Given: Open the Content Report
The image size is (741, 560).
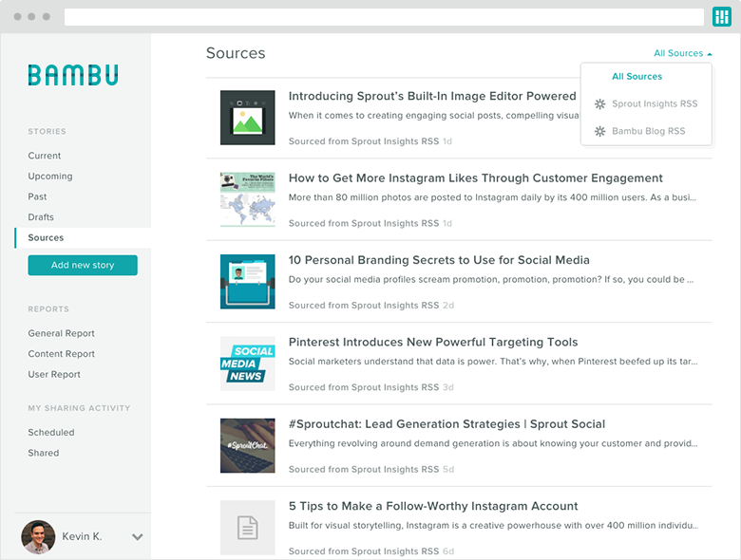Looking at the screenshot, I should pos(61,354).
